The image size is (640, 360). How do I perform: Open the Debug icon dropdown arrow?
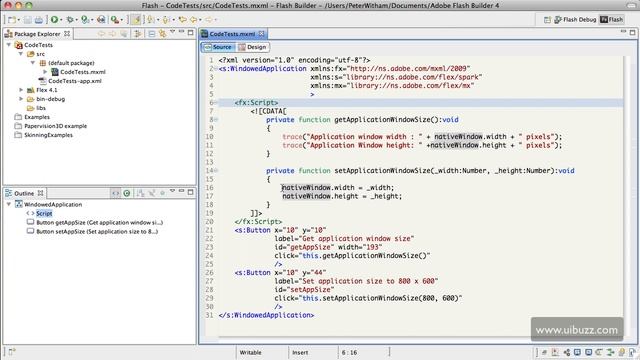coord(76,20)
